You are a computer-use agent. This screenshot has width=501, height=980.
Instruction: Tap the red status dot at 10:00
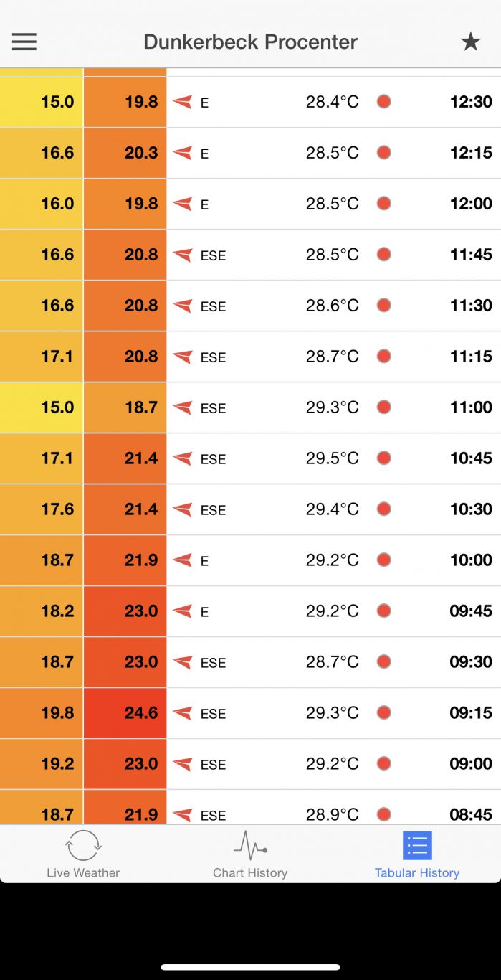pos(384,560)
